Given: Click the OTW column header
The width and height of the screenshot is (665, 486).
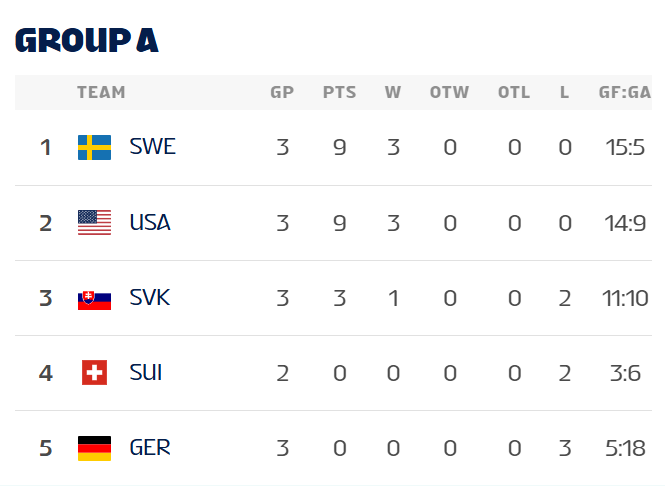Looking at the screenshot, I should point(449,93).
